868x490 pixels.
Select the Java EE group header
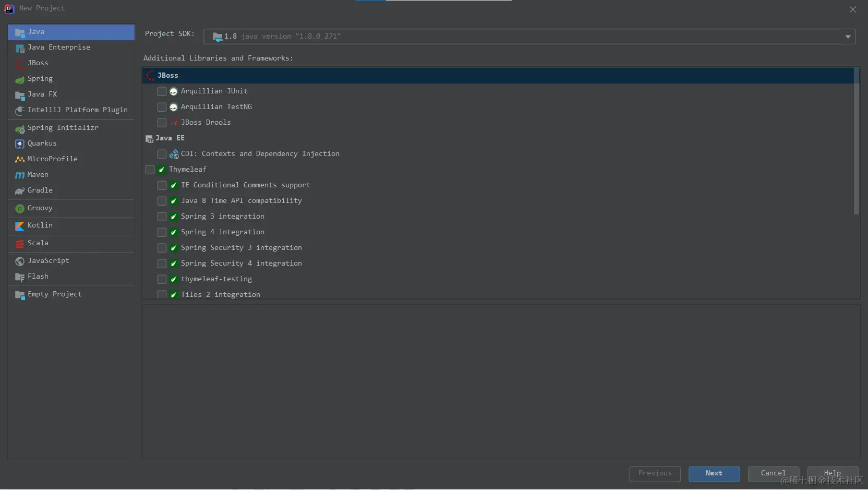(498, 138)
